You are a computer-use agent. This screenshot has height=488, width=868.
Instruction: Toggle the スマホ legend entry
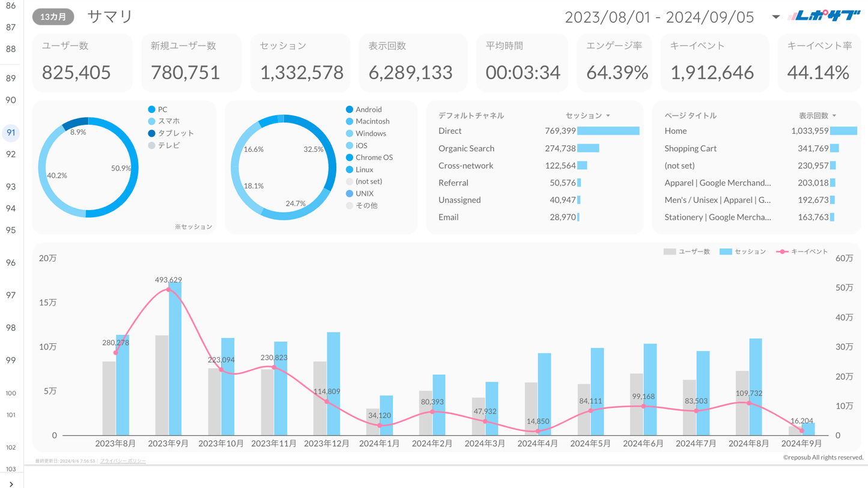pyautogui.click(x=168, y=121)
